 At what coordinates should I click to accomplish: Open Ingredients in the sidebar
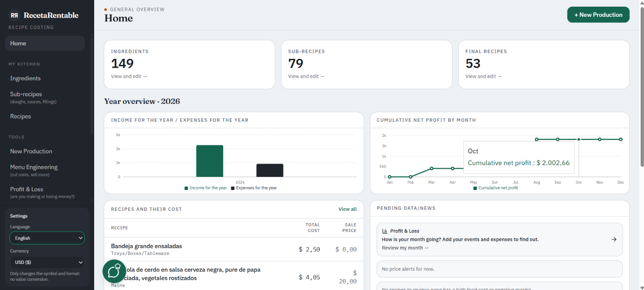pos(25,78)
